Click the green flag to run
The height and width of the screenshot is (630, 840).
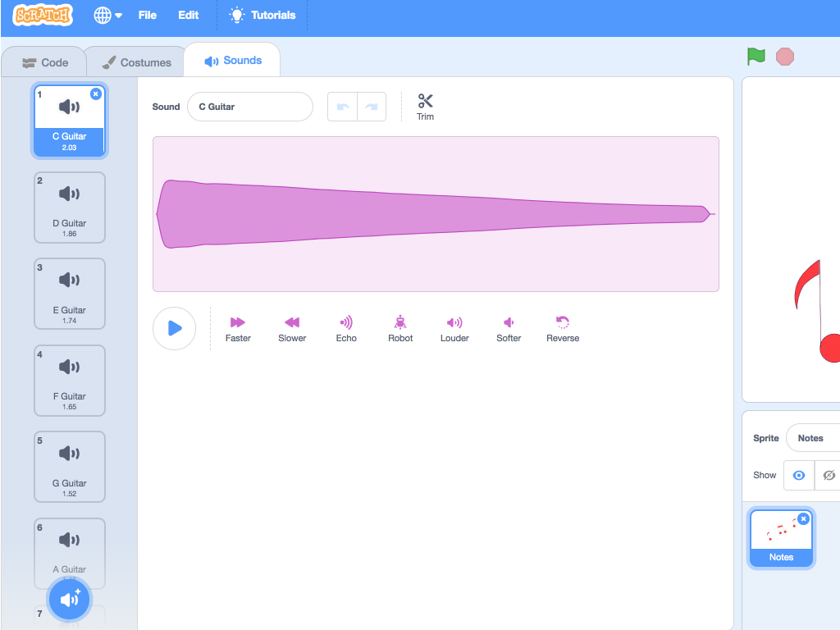[x=756, y=57]
